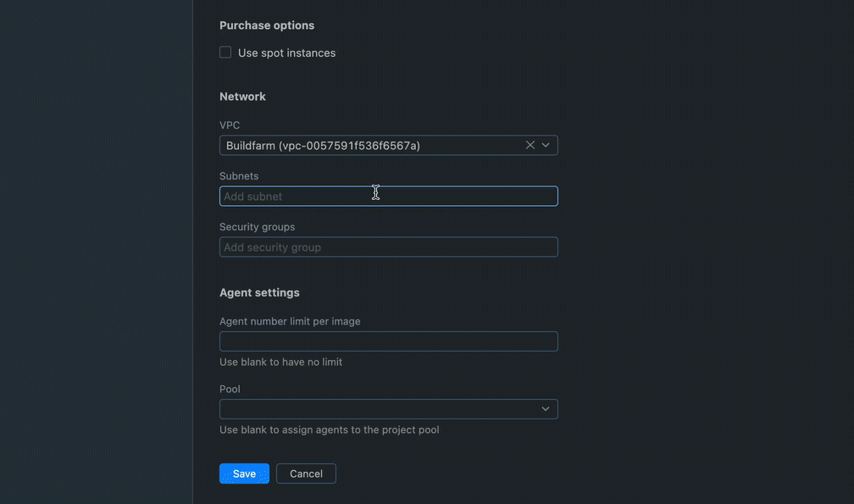The width and height of the screenshot is (854, 504).
Task: Click the Security groups label
Action: pyautogui.click(x=257, y=227)
